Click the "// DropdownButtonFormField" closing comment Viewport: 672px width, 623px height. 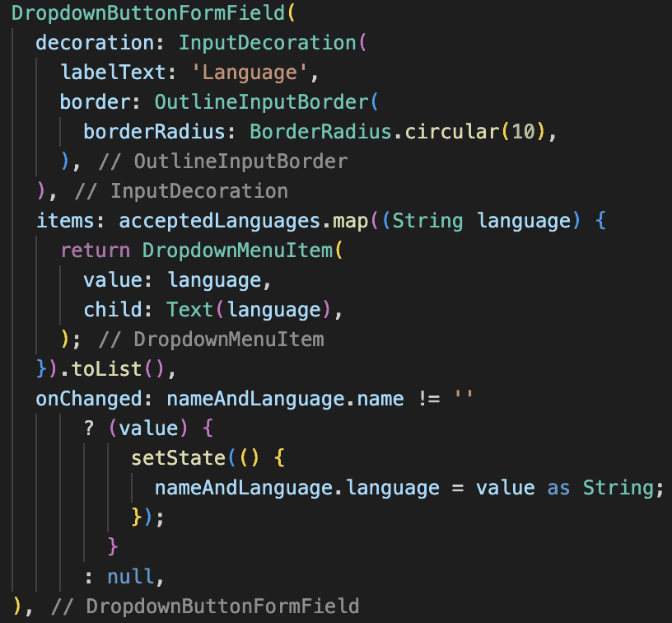[205, 607]
